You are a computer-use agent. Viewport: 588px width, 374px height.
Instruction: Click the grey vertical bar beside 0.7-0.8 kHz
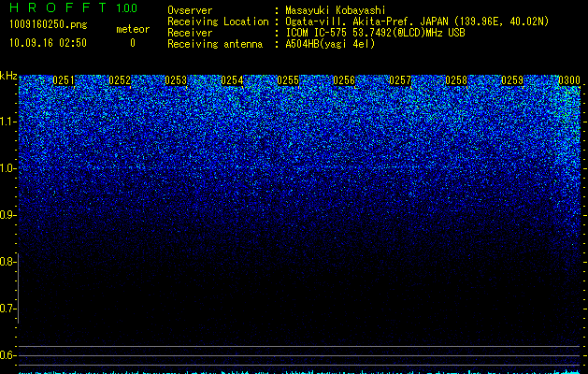tap(18, 288)
